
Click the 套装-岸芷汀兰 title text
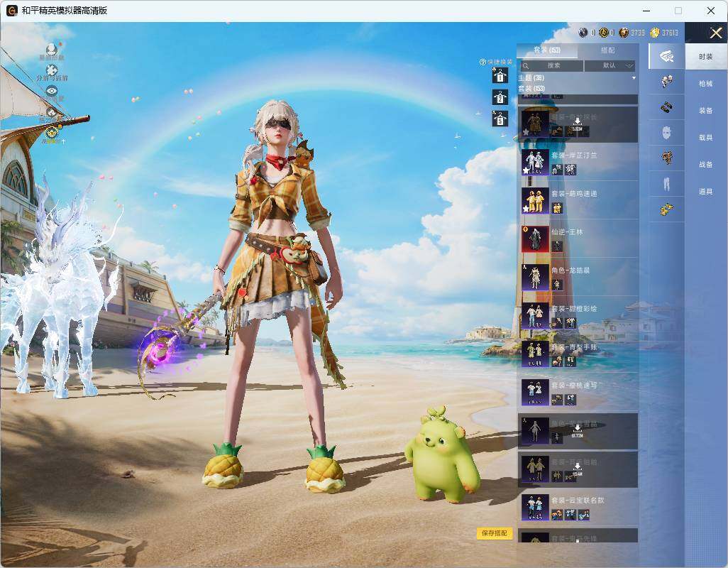[574, 155]
